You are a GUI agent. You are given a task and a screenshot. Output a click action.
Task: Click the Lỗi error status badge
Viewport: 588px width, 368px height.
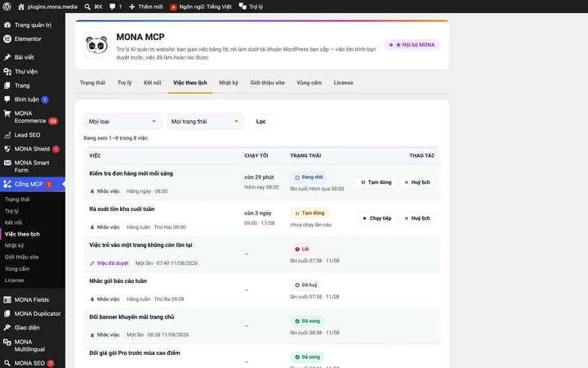click(x=302, y=249)
